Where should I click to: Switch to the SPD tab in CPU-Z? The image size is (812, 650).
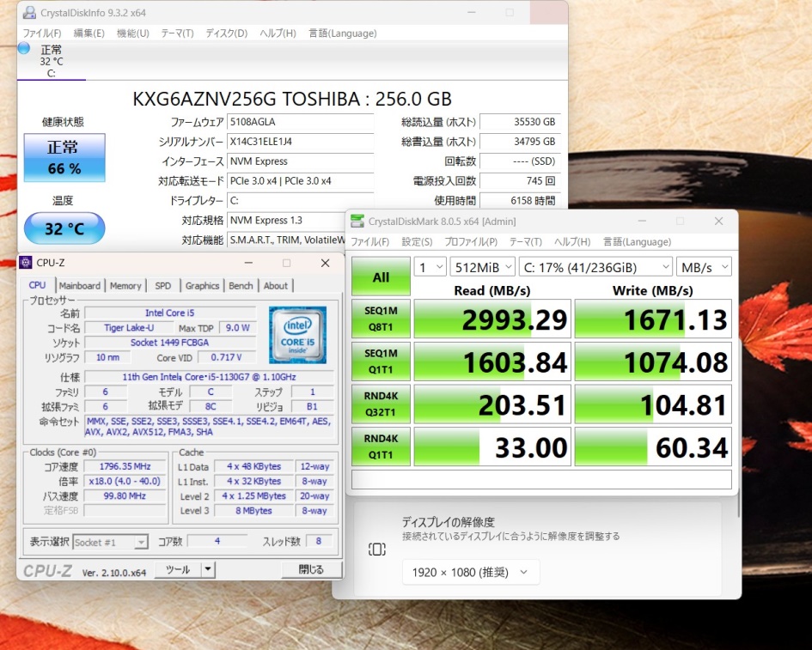coord(162,286)
